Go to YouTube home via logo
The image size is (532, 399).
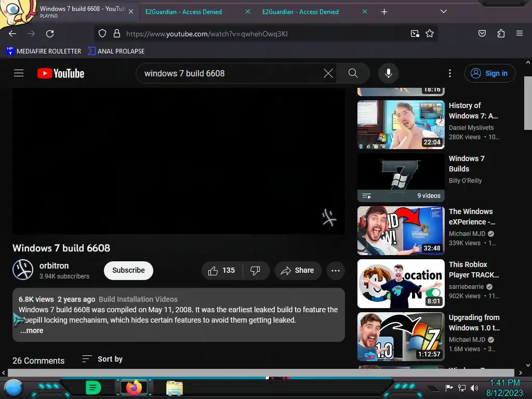[61, 73]
